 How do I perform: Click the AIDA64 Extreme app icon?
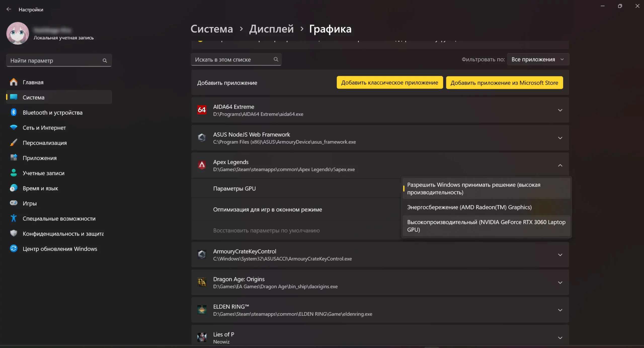tap(202, 110)
